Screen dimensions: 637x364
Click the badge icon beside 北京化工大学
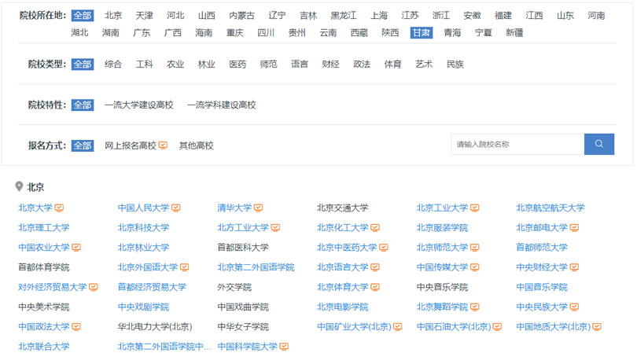tap(375, 227)
